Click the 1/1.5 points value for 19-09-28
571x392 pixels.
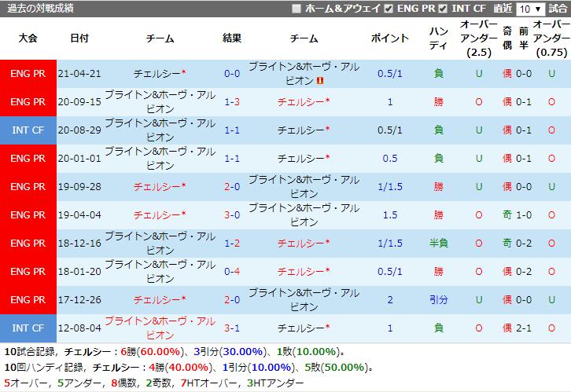tap(390, 187)
